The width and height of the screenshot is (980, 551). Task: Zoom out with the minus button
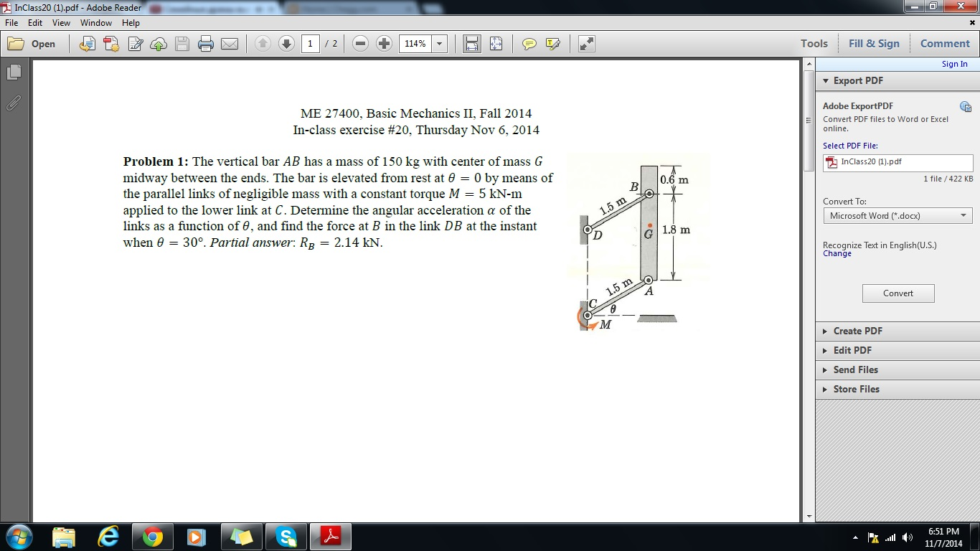click(361, 44)
